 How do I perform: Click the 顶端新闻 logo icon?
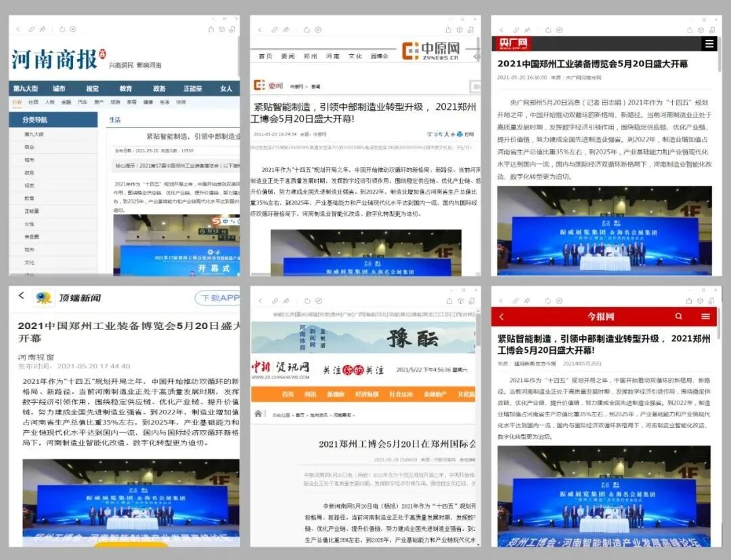43,297
